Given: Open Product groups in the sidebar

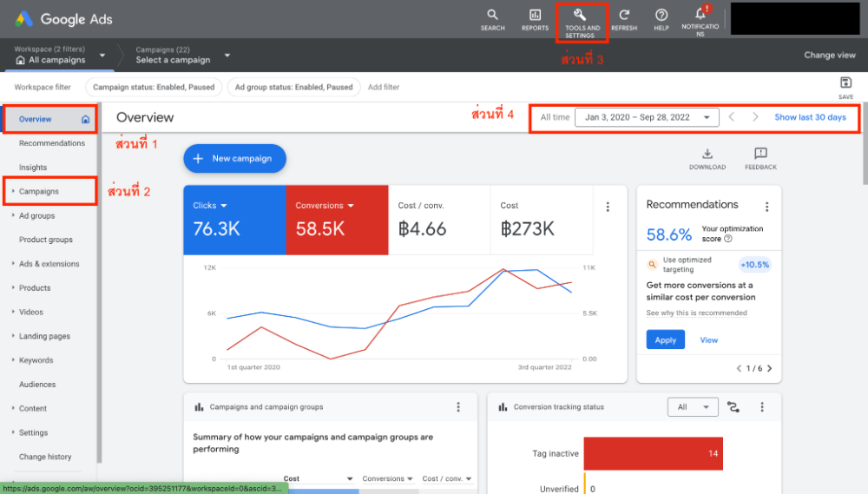Looking at the screenshot, I should (x=46, y=240).
